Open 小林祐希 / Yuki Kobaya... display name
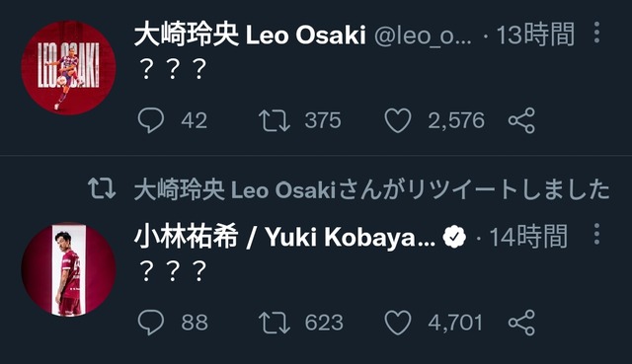This screenshot has height=364, width=632. click(284, 237)
